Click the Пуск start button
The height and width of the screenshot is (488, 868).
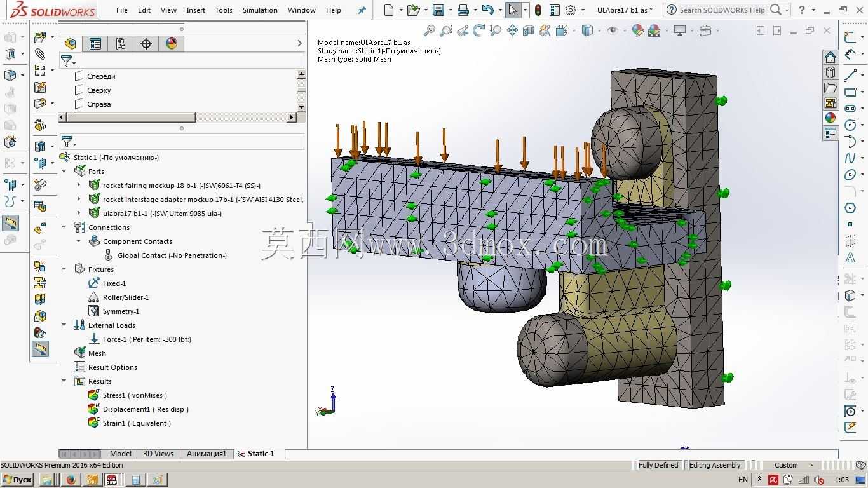click(17, 480)
